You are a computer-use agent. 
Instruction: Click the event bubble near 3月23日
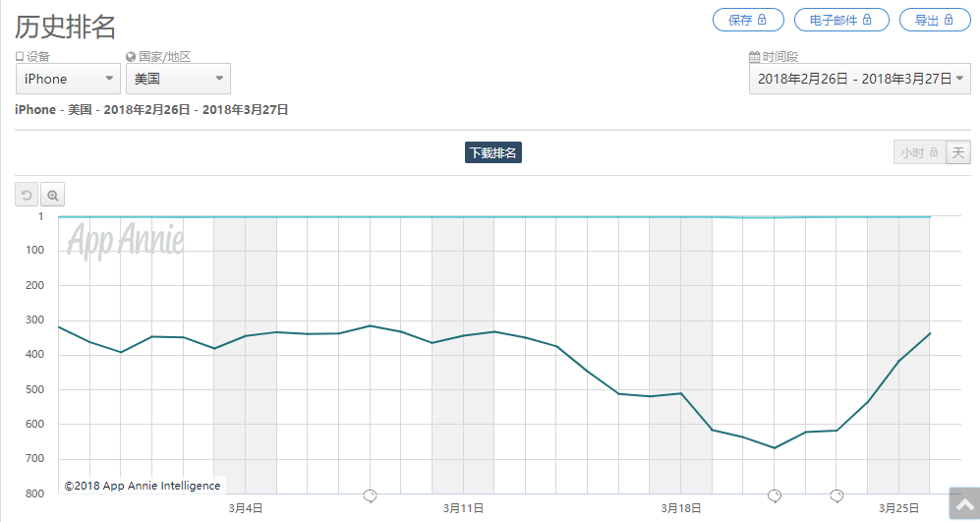coord(836,496)
